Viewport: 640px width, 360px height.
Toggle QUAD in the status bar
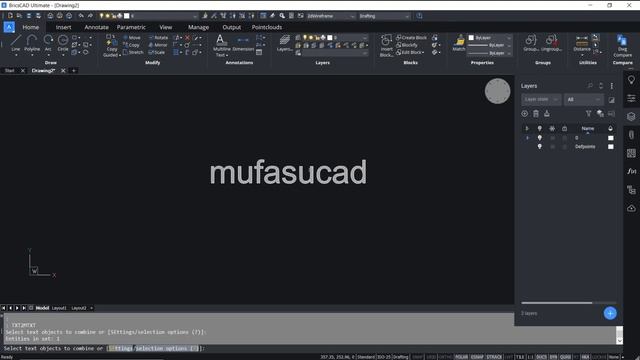(565, 357)
